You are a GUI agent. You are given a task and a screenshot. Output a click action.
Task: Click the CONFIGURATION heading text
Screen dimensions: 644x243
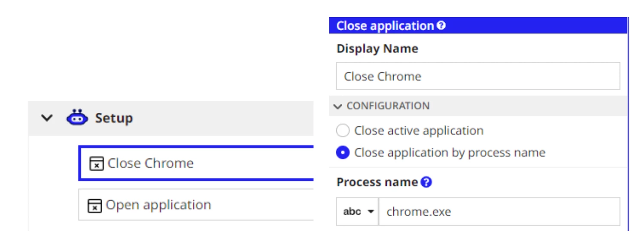tap(388, 106)
